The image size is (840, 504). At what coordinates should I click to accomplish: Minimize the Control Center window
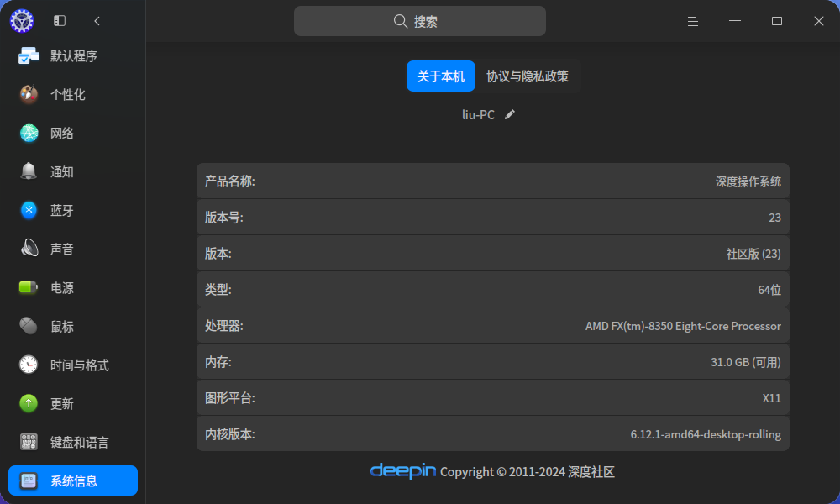pyautogui.click(x=735, y=21)
